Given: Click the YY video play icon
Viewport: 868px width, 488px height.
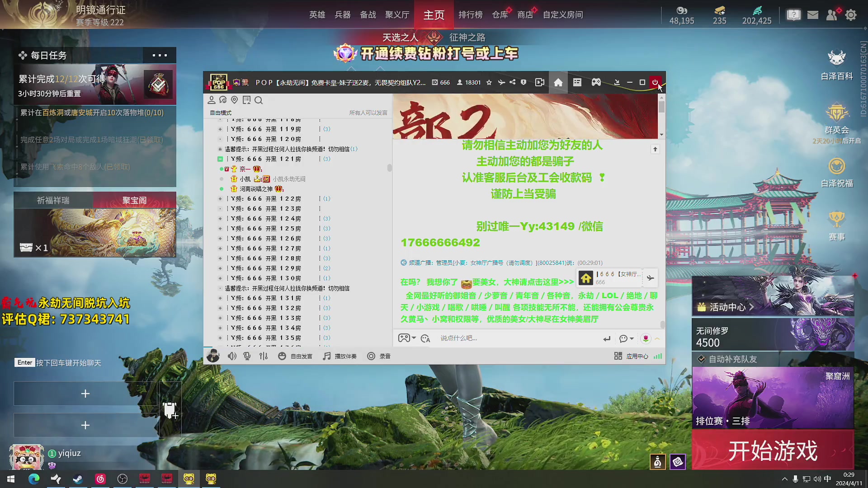Looking at the screenshot, I should point(540,82).
